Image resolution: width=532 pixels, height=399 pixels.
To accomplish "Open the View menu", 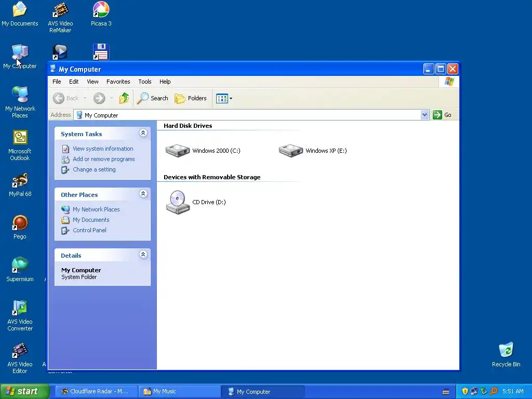I will [x=92, y=82].
